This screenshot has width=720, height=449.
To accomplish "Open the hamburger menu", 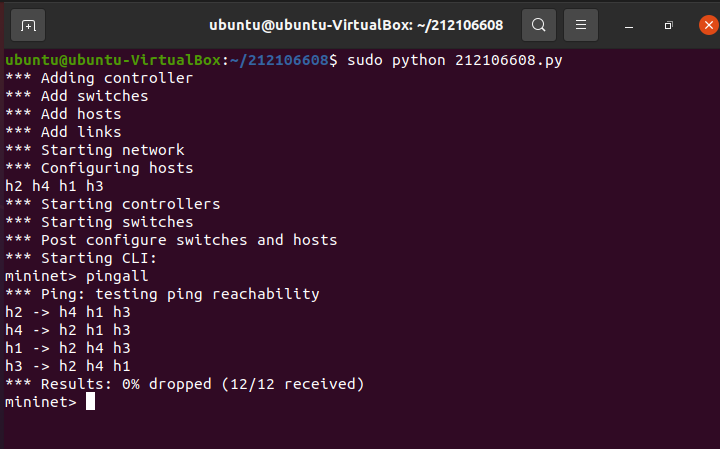I will click(581, 25).
